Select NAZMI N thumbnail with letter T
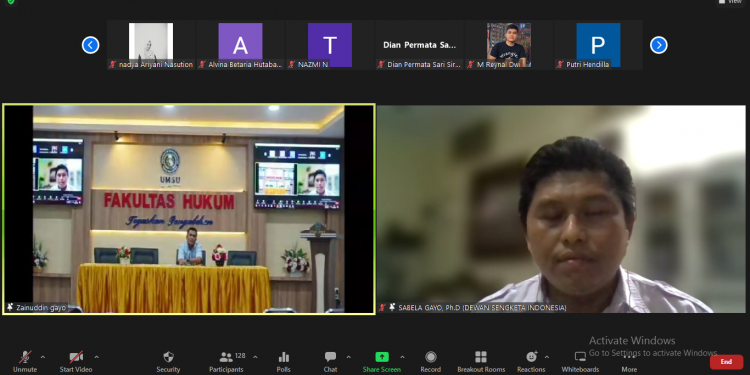 [x=330, y=45]
